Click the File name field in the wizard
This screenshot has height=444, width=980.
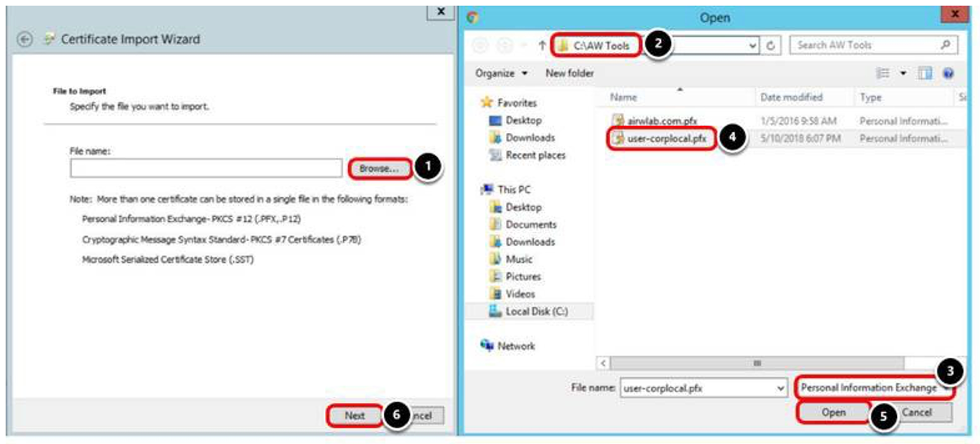[206, 168]
